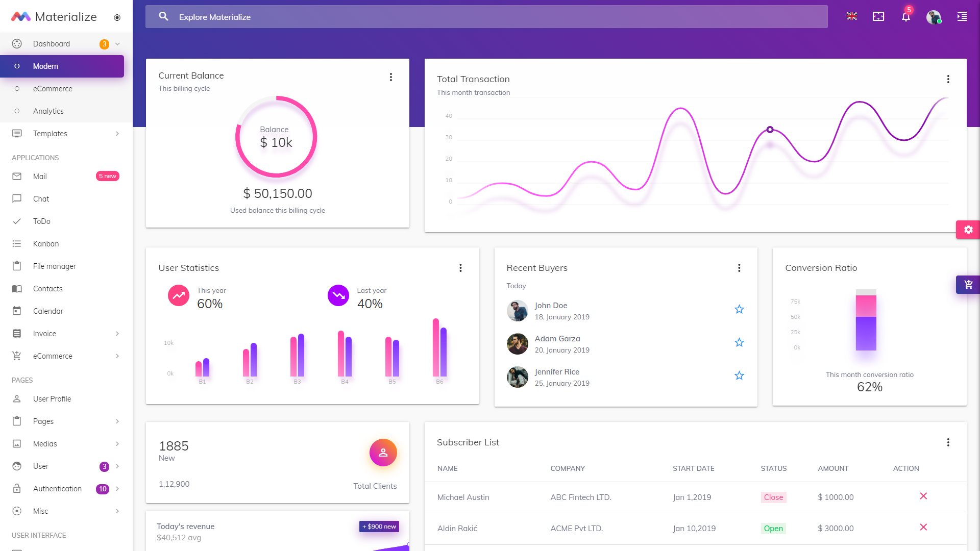Click the notification bell icon
Screen dimensions: 980x551
pyautogui.click(x=906, y=17)
